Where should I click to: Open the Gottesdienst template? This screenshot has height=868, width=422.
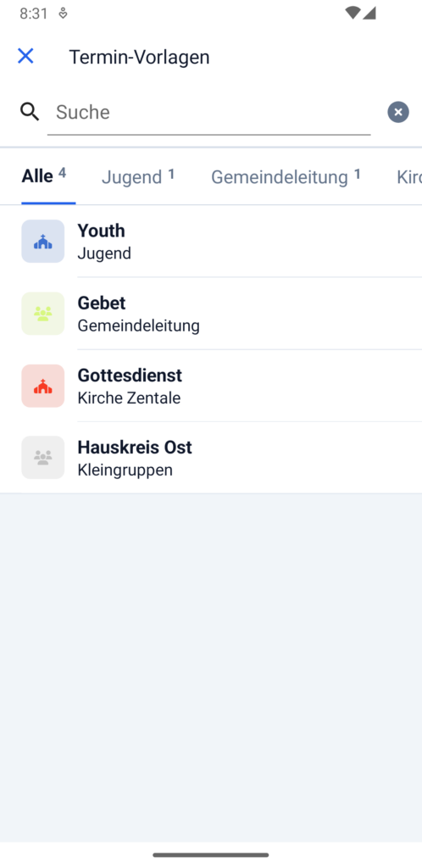(211, 386)
